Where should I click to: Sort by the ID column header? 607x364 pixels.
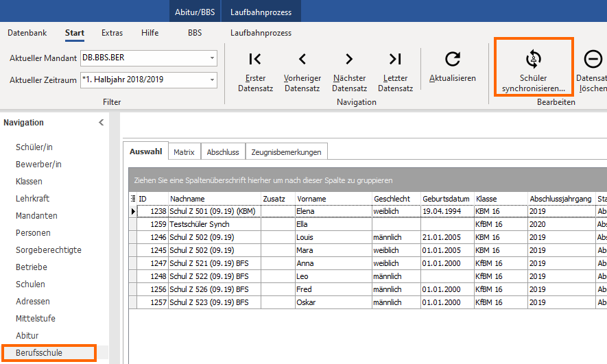(x=152, y=198)
